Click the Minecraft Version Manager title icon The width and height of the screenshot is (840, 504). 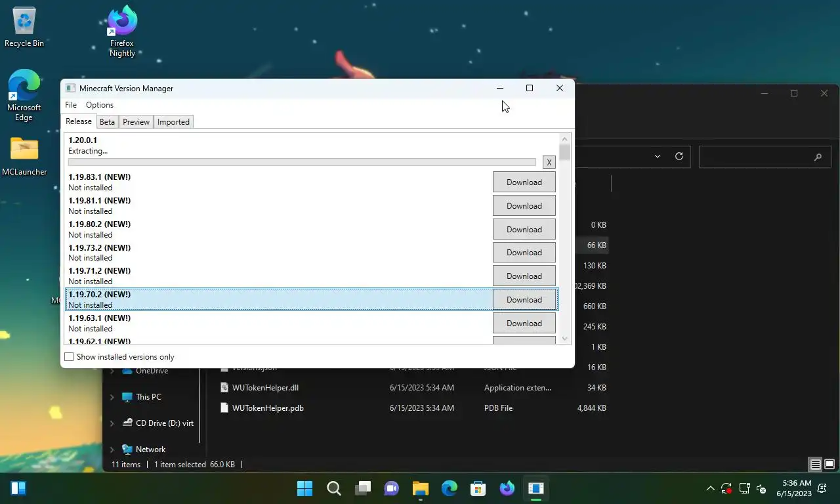coord(71,89)
